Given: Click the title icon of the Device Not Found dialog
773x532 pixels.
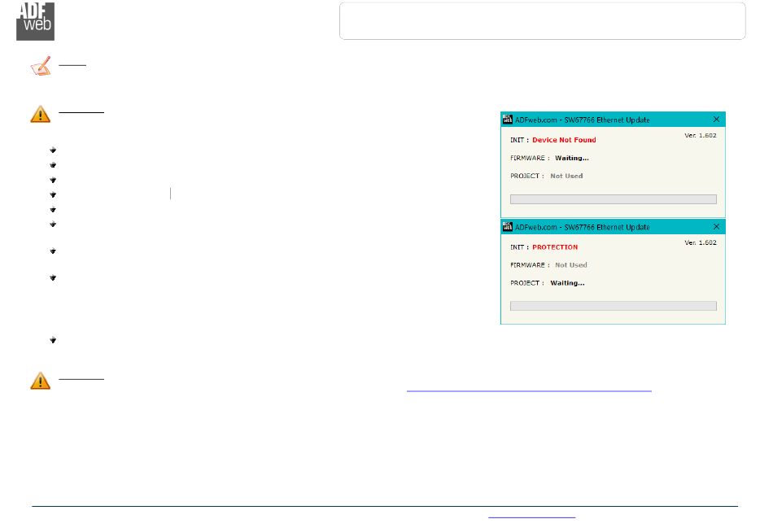Looking at the screenshot, I should 507,120.
